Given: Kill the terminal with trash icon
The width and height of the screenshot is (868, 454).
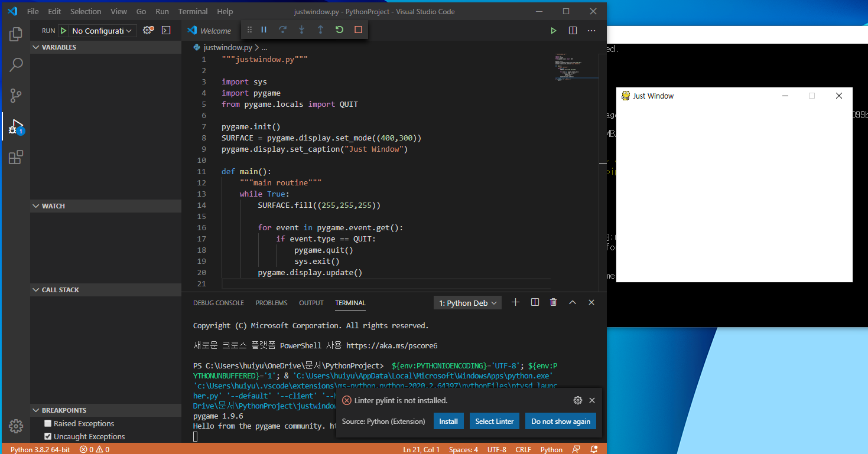Looking at the screenshot, I should 554,302.
